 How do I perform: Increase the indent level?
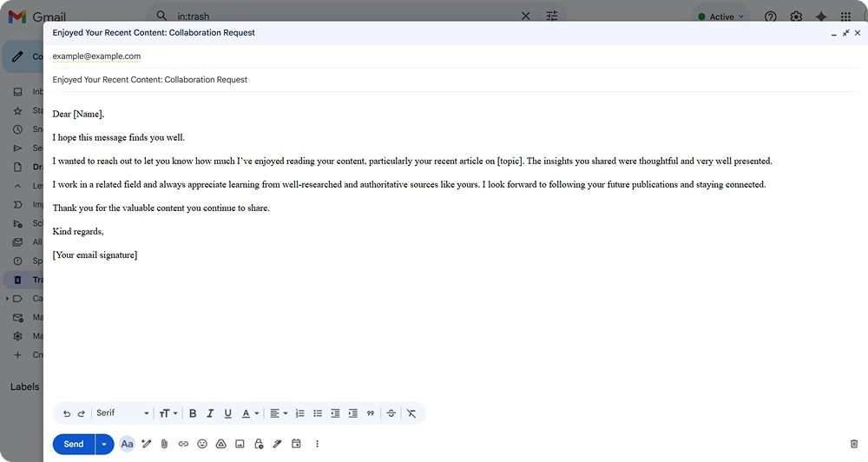click(352, 413)
